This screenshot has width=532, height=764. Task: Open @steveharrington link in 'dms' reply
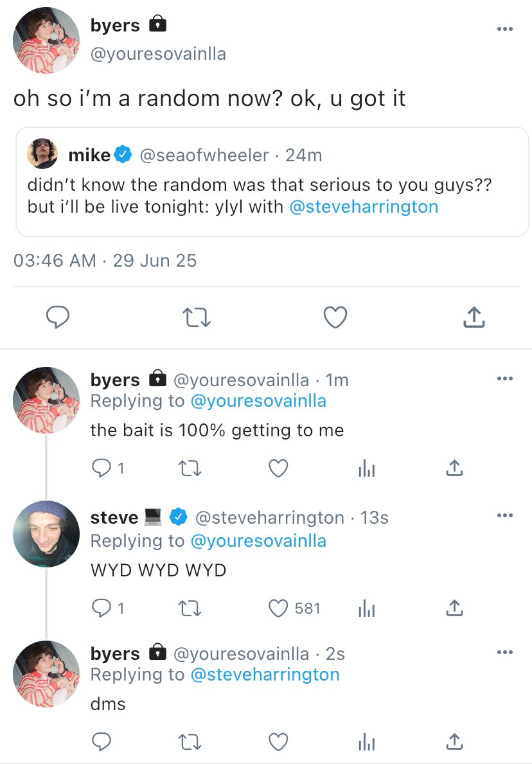[x=265, y=674]
